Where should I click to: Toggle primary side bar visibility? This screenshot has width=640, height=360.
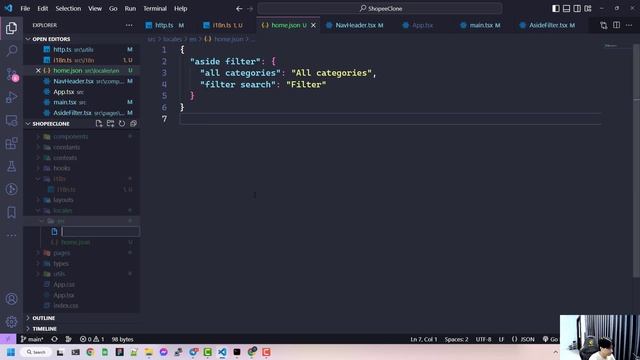[x=556, y=9]
